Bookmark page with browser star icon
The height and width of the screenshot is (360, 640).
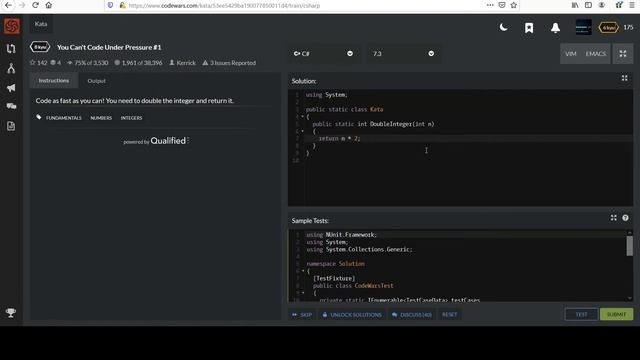(x=513, y=5)
